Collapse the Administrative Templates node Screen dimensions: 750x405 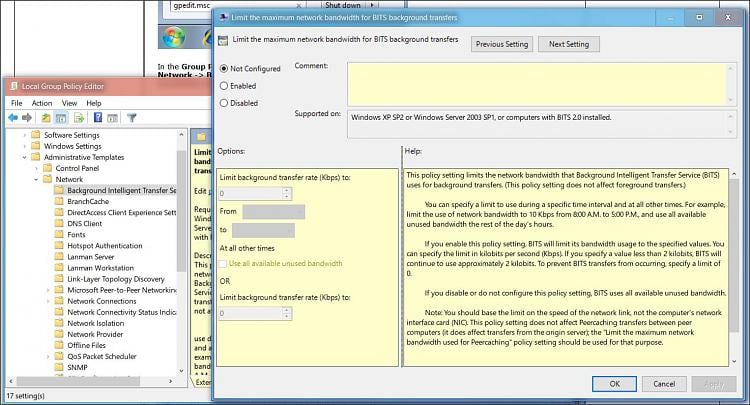coord(24,157)
